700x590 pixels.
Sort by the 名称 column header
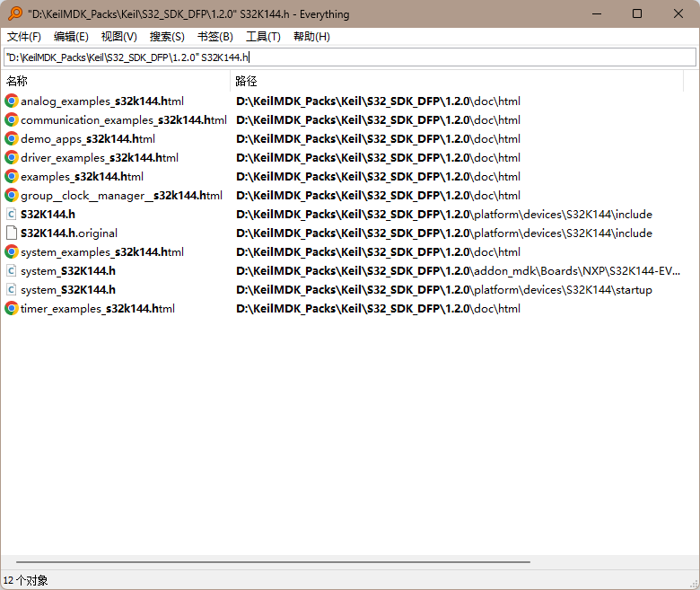[116, 81]
